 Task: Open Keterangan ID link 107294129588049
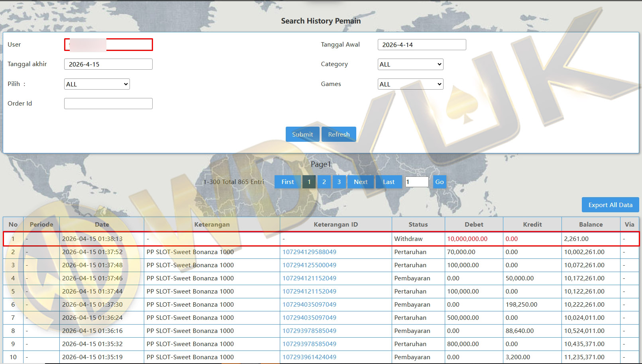point(309,252)
